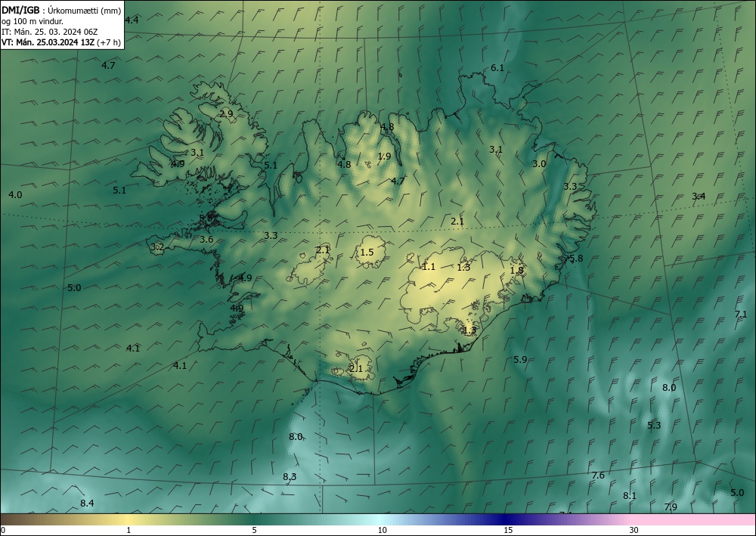Click the 8.1 value near the bottom right
Viewport: 756px width, 536px height.
tap(630, 495)
